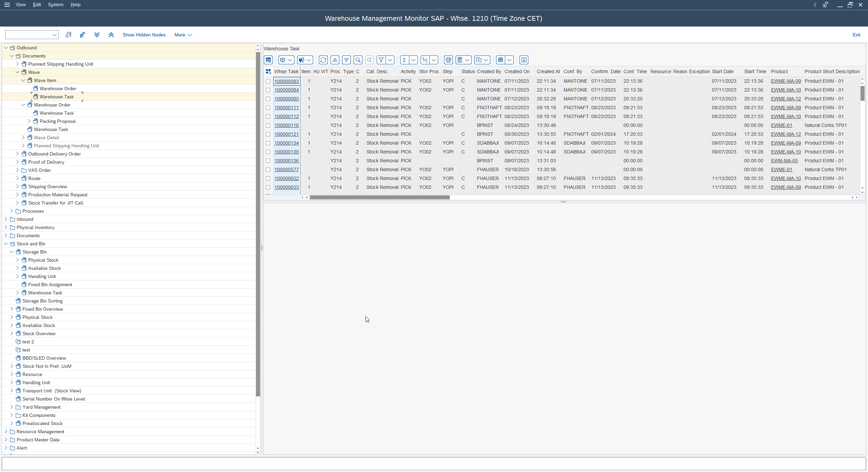This screenshot has height=472, width=868.
Task: Open the filter options dropdown arrow
Action: (390, 60)
